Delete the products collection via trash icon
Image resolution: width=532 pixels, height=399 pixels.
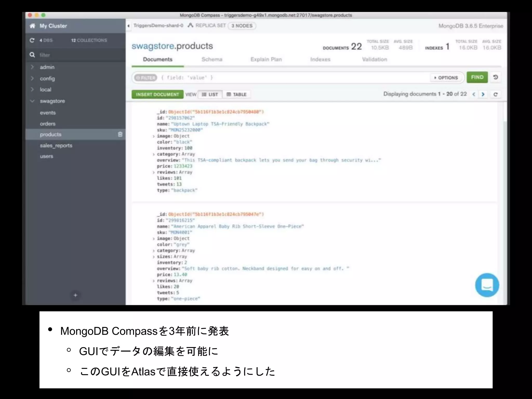point(120,134)
